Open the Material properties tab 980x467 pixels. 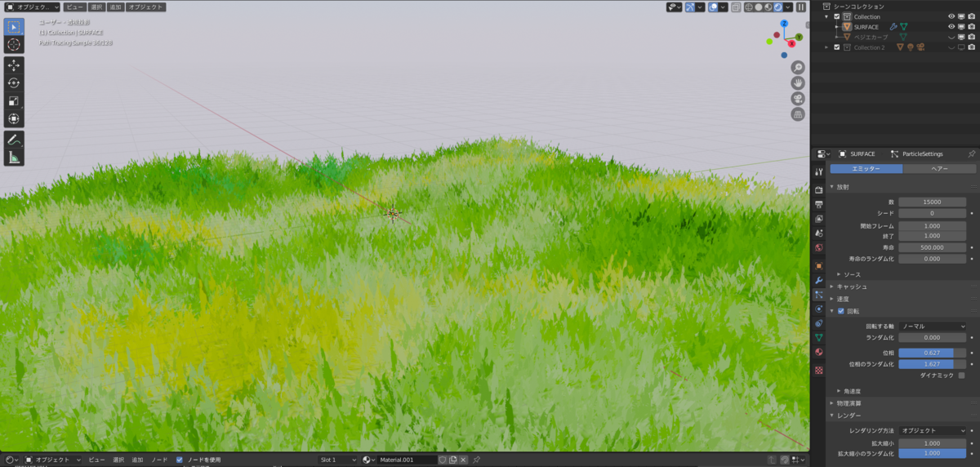[x=819, y=352]
